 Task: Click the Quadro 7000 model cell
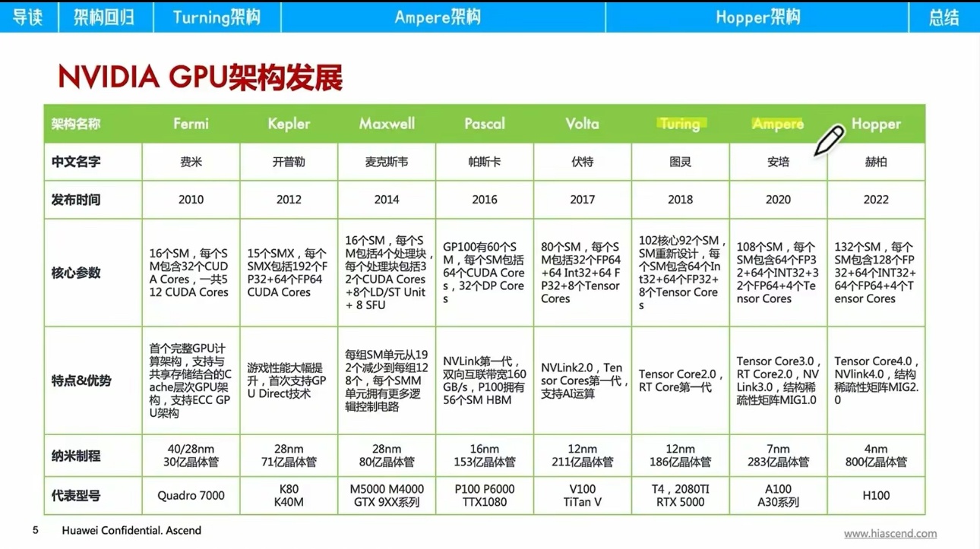click(191, 496)
